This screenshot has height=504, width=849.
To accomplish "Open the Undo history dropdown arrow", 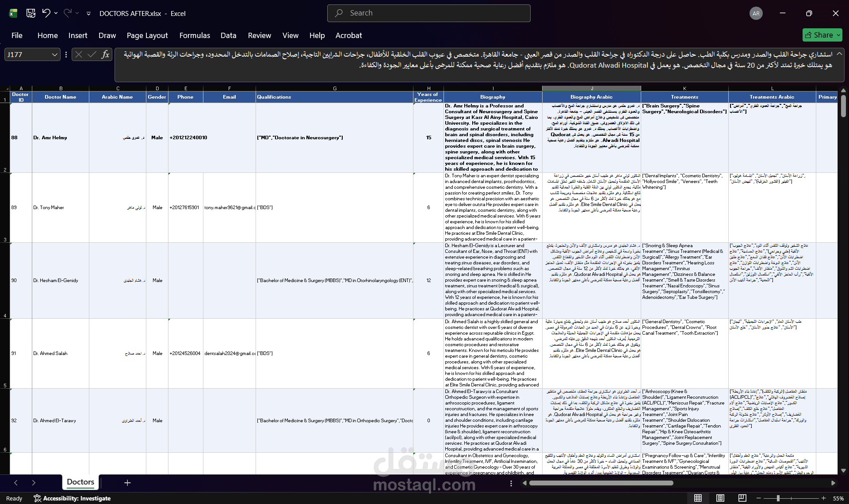I will (x=56, y=13).
